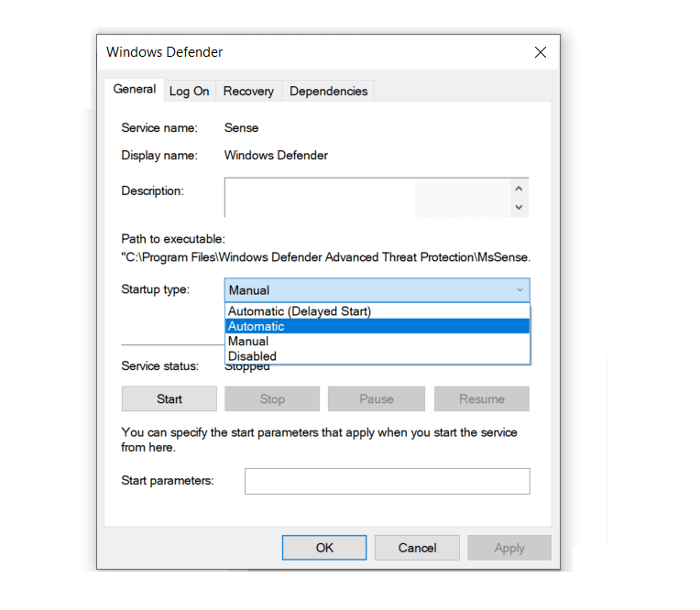The image size is (700, 610).
Task: Click the Startup type label
Action: [x=156, y=289]
